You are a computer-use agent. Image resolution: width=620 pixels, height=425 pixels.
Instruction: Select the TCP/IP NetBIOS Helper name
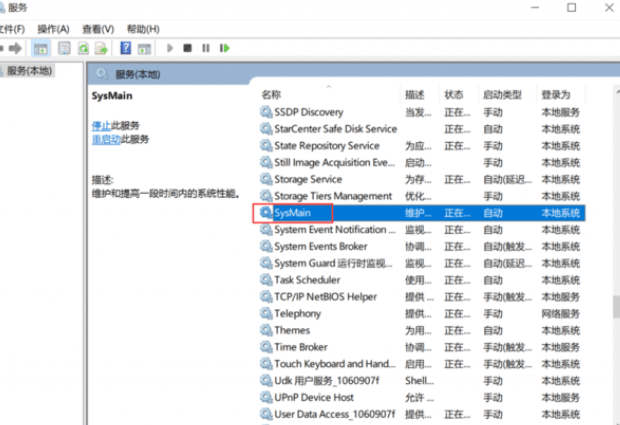click(x=326, y=297)
